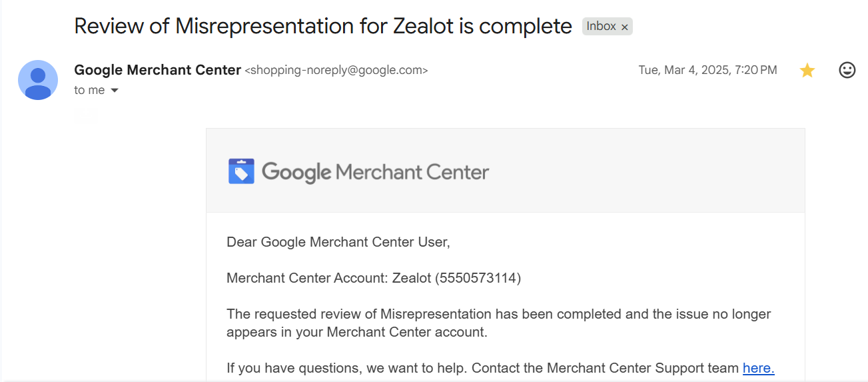Click the Inbox label chip

coord(607,27)
